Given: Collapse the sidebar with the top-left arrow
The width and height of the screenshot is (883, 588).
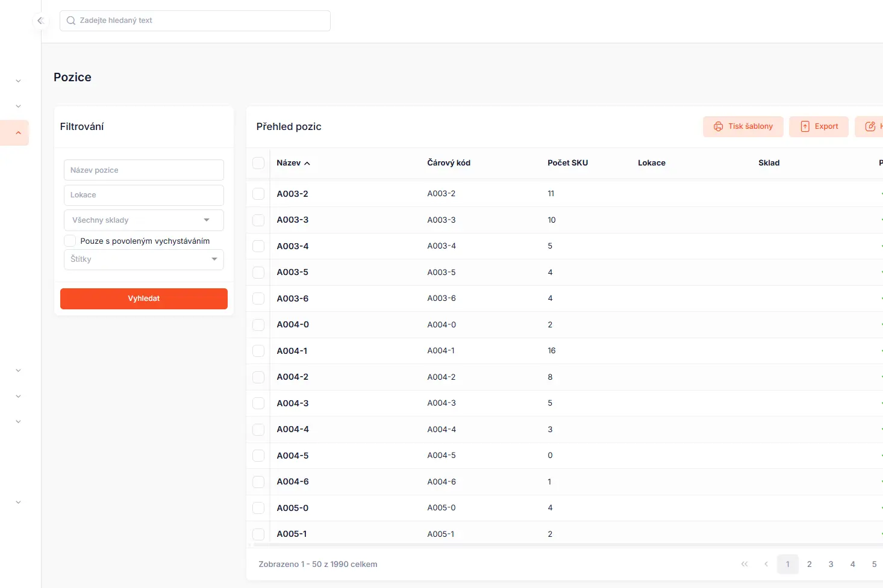Looking at the screenshot, I should (40, 20).
